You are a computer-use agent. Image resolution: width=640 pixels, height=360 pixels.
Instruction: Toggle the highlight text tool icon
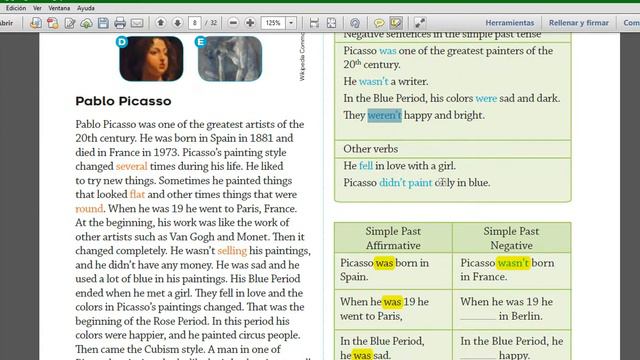point(396,23)
